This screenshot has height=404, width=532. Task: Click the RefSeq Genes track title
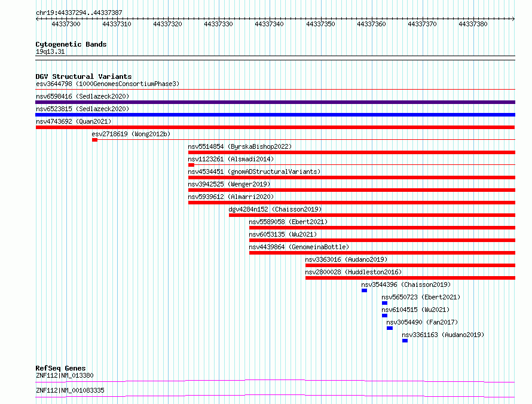[60, 368]
